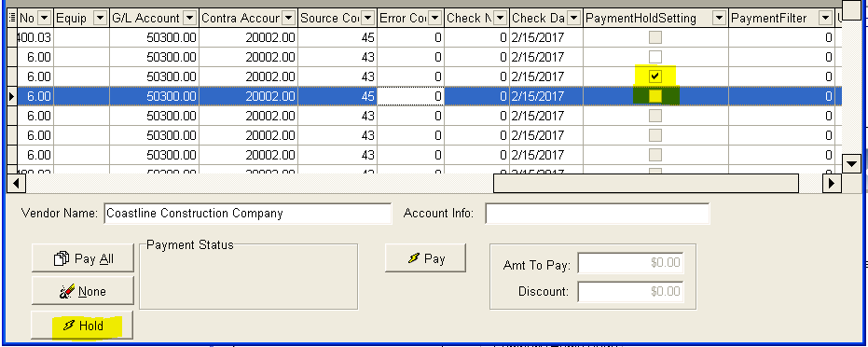Image resolution: width=868 pixels, height=347 pixels.
Task: Click into the Account Info field
Action: tap(598, 214)
